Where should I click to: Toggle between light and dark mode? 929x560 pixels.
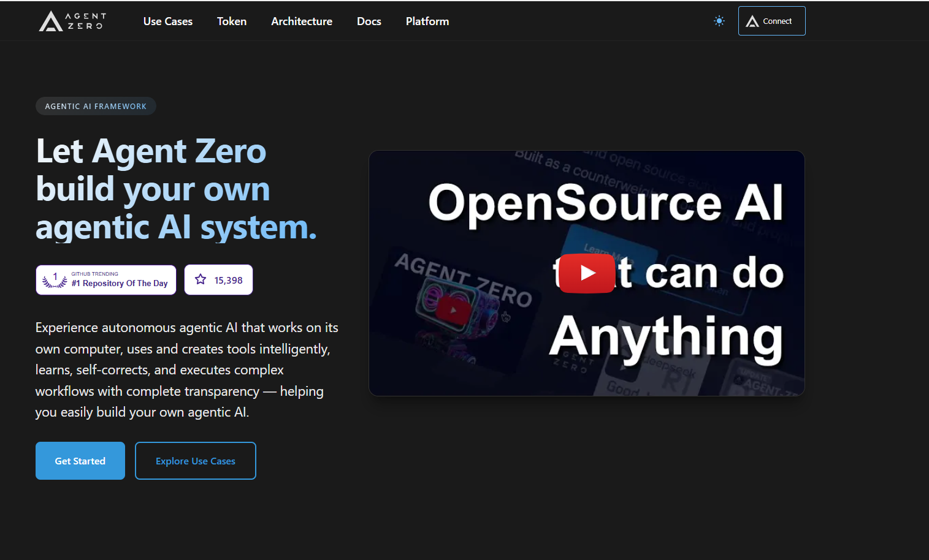pyautogui.click(x=719, y=20)
